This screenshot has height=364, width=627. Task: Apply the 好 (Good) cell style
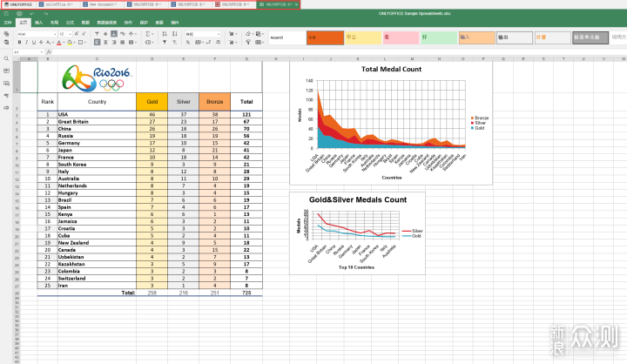click(x=439, y=37)
